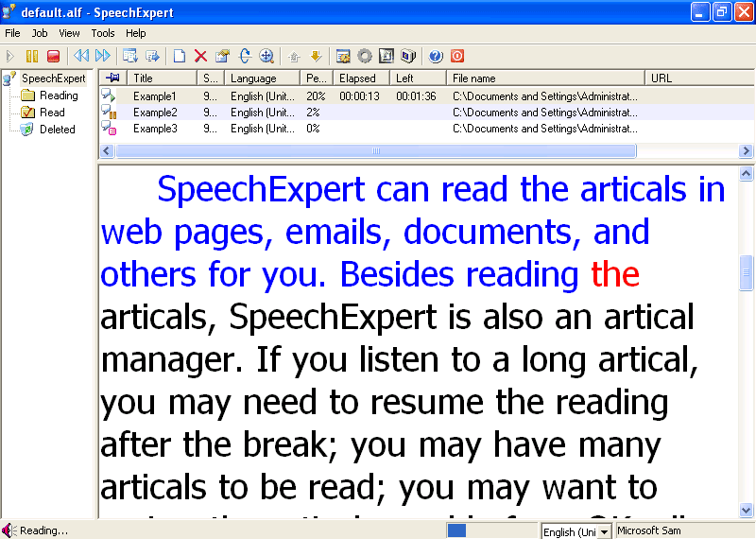Click the job list horizontal scrollbar right arrow
This screenshot has height=539, width=756.
click(746, 151)
